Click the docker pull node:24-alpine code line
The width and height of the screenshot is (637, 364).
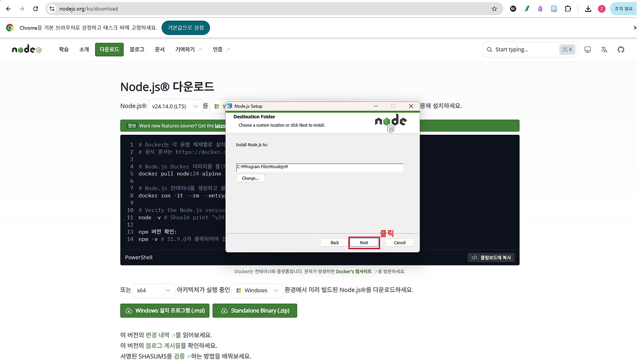180,174
